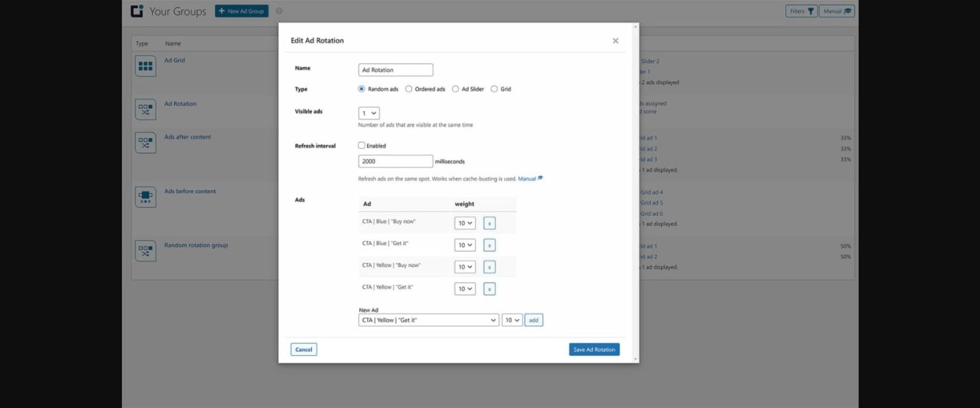Click inside the Name input field
Viewport: 980px width, 408px height.
click(x=396, y=69)
